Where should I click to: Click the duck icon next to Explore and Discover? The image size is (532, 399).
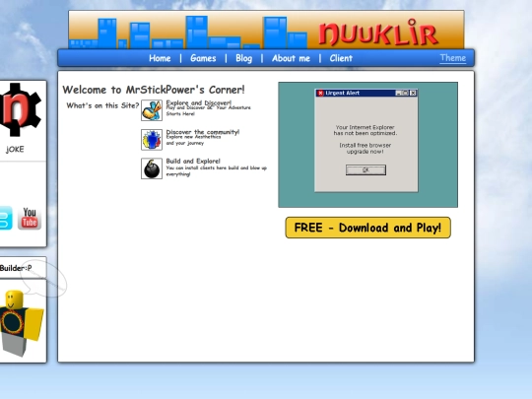pos(152,110)
